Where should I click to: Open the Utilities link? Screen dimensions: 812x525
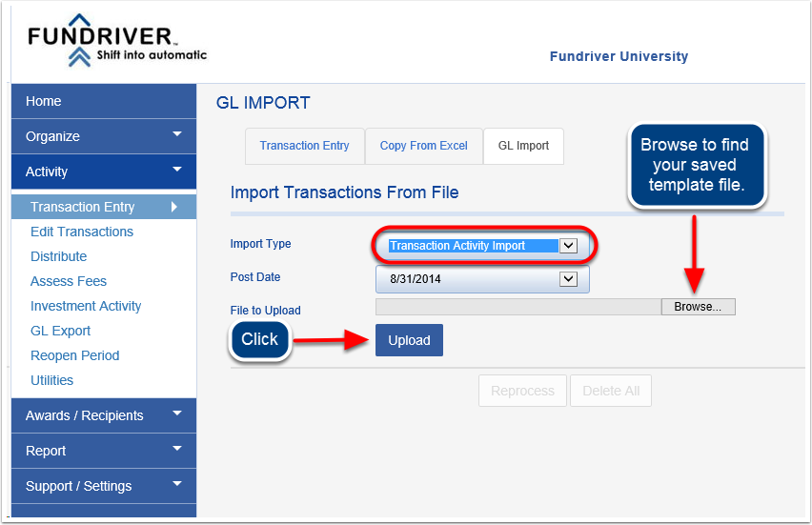point(51,380)
